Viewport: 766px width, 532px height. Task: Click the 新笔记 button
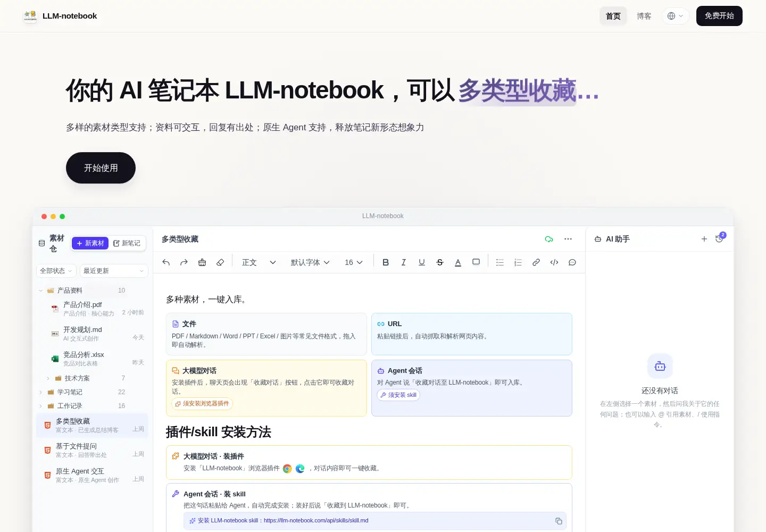point(127,243)
